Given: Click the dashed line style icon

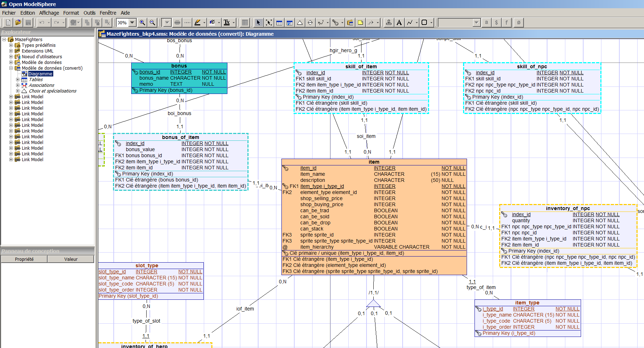Looking at the screenshot, I should [x=187, y=23].
